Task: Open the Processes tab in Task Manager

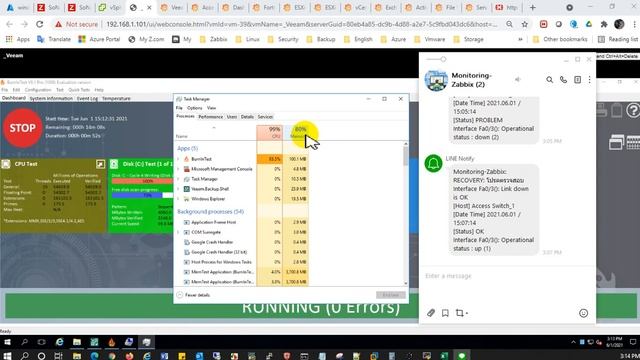Action: (x=185, y=117)
